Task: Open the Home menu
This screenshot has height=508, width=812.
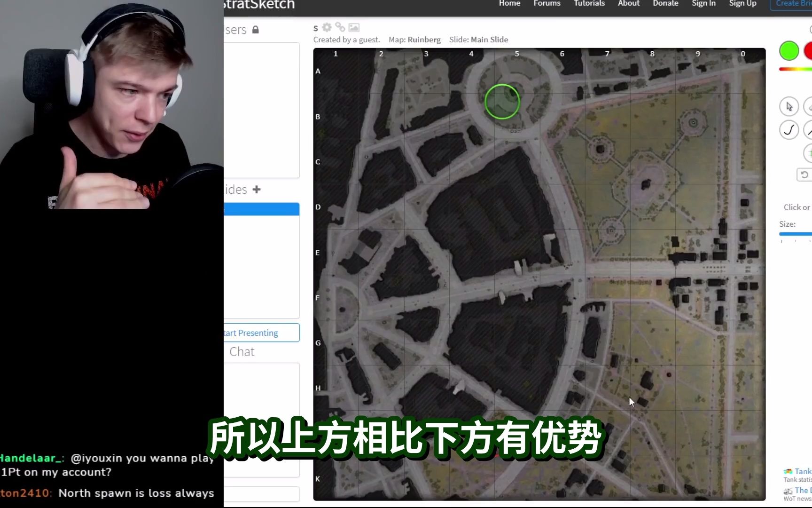Action: 509,4
